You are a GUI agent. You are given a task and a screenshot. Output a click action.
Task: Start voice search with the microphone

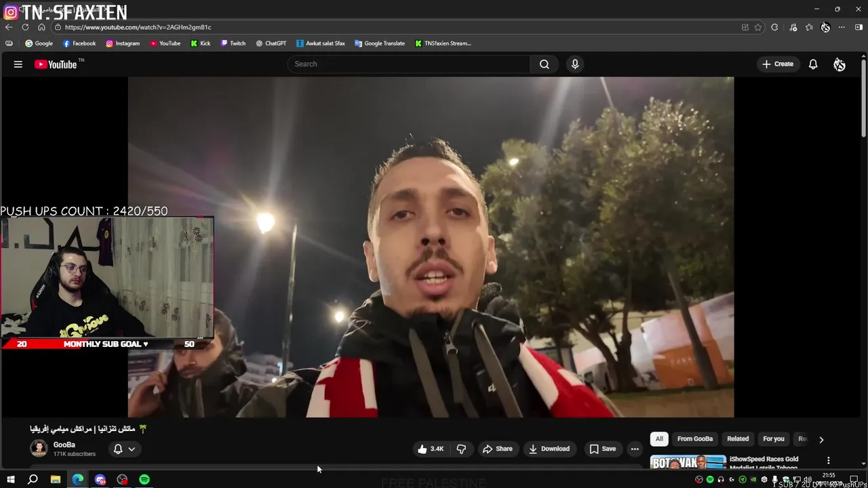point(575,64)
